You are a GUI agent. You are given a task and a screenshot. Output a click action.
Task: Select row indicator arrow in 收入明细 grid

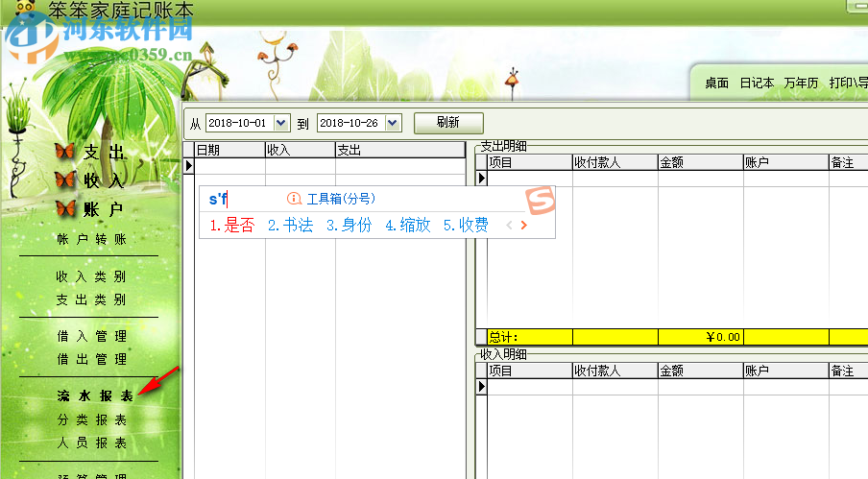point(482,387)
